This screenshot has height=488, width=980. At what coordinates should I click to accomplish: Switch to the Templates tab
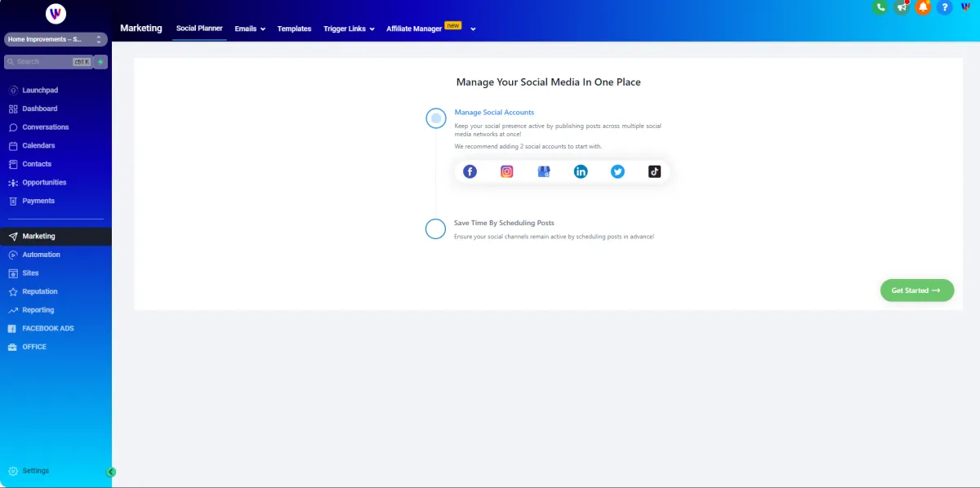[294, 29]
